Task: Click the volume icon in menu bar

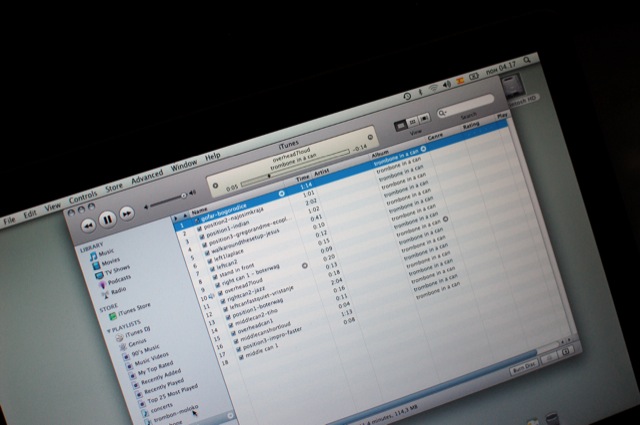Action: (447, 85)
